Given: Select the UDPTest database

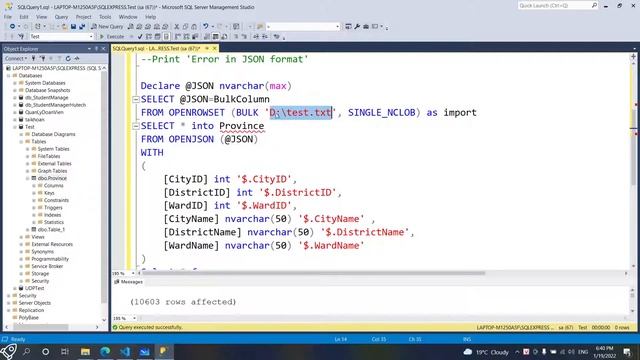Looking at the screenshot, I should pos(34,288).
